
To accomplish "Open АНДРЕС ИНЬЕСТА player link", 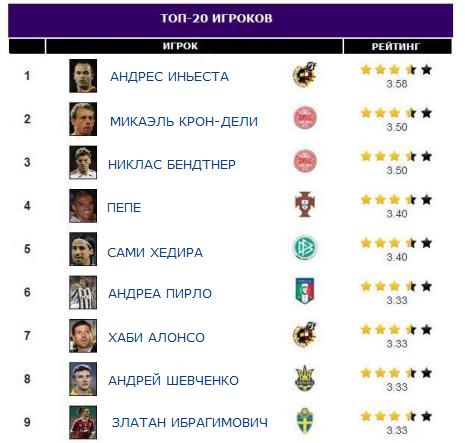I will [169, 76].
